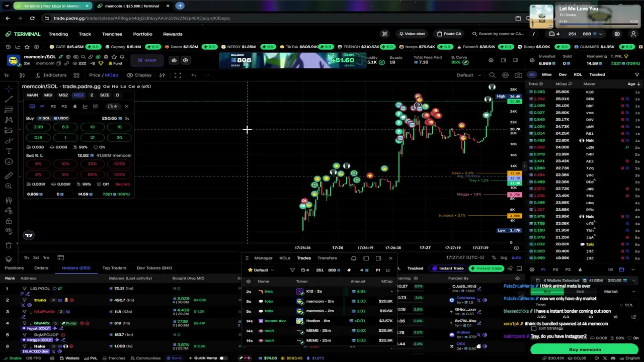The image size is (644, 362).
Task: Switch to the Dev Tokens (841) tab
Action: 154,268
